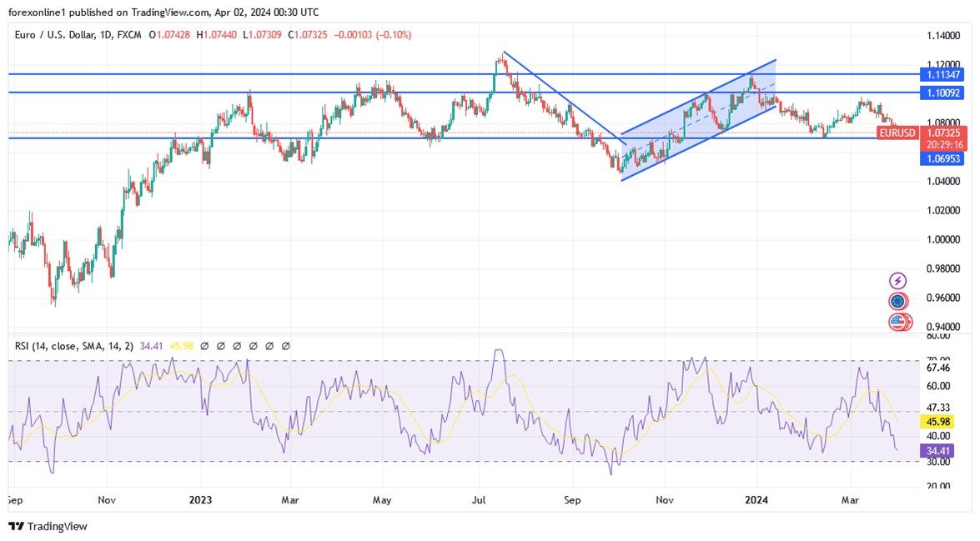
Task: Select the EU flag economic event marker
Action: point(897,302)
